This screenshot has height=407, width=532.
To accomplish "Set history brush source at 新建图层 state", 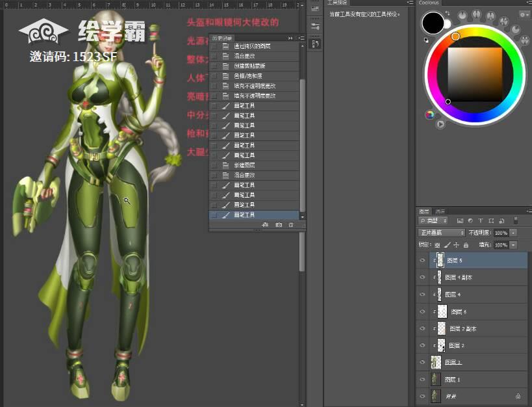I will [214, 165].
